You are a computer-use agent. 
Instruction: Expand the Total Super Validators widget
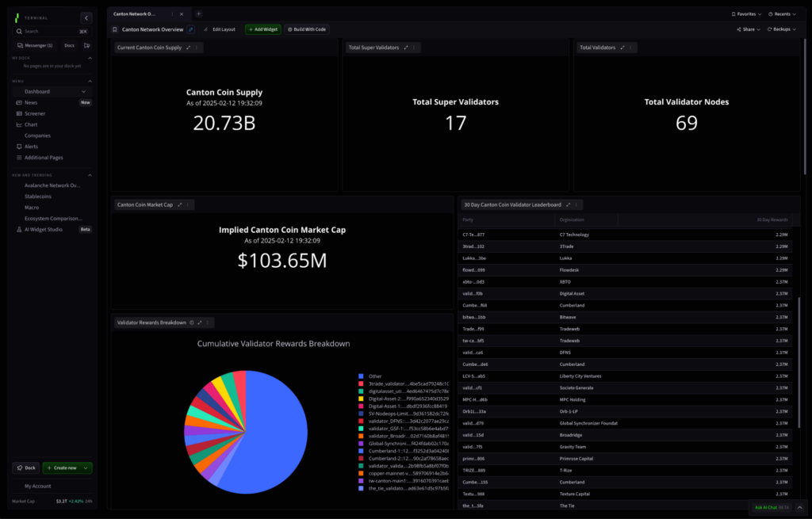point(406,48)
